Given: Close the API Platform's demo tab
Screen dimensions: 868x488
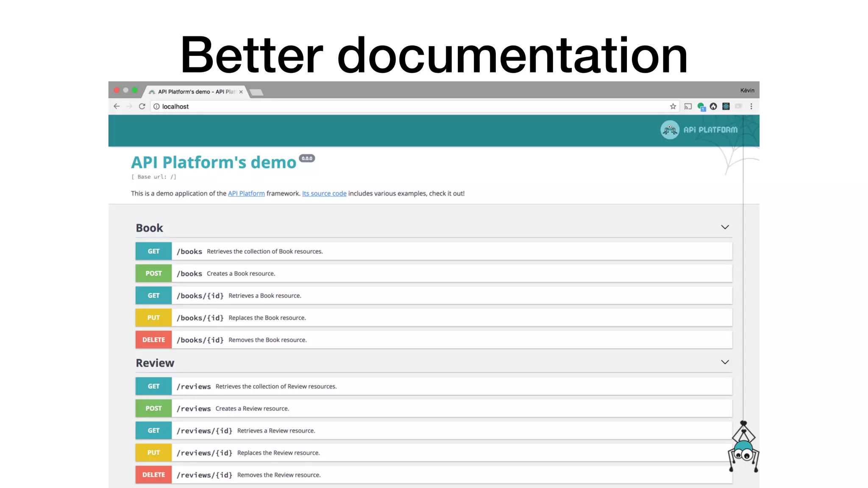Looking at the screenshot, I should pos(241,91).
